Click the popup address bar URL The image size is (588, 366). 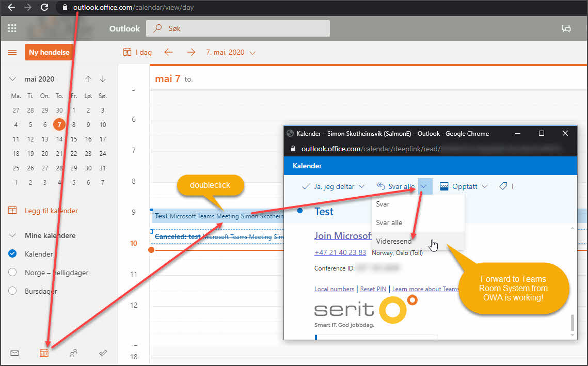[371, 149]
